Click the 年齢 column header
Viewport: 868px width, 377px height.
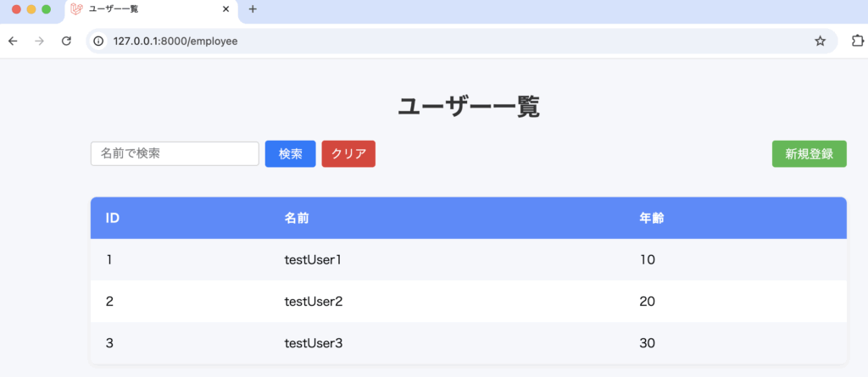pos(651,219)
